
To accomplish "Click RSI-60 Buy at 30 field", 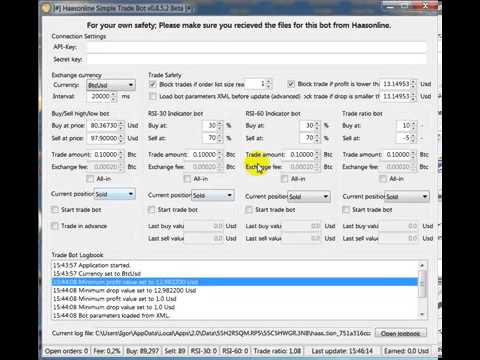I will [x=310, y=126].
